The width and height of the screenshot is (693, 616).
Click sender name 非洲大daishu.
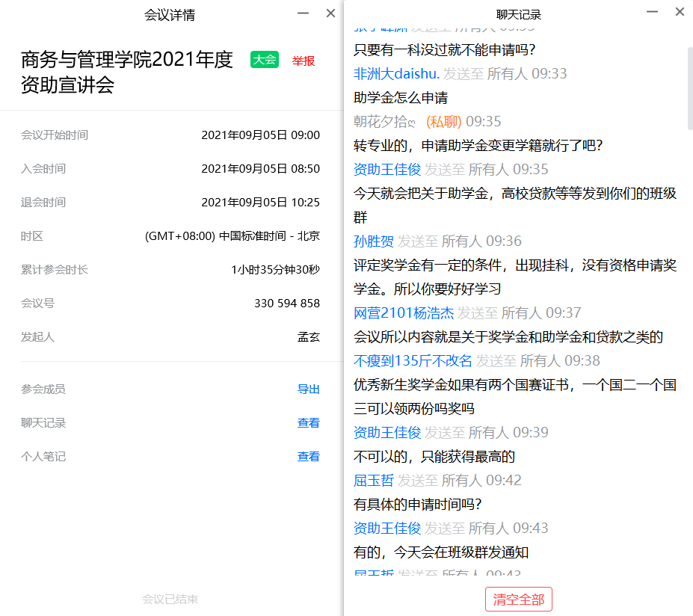point(396,73)
